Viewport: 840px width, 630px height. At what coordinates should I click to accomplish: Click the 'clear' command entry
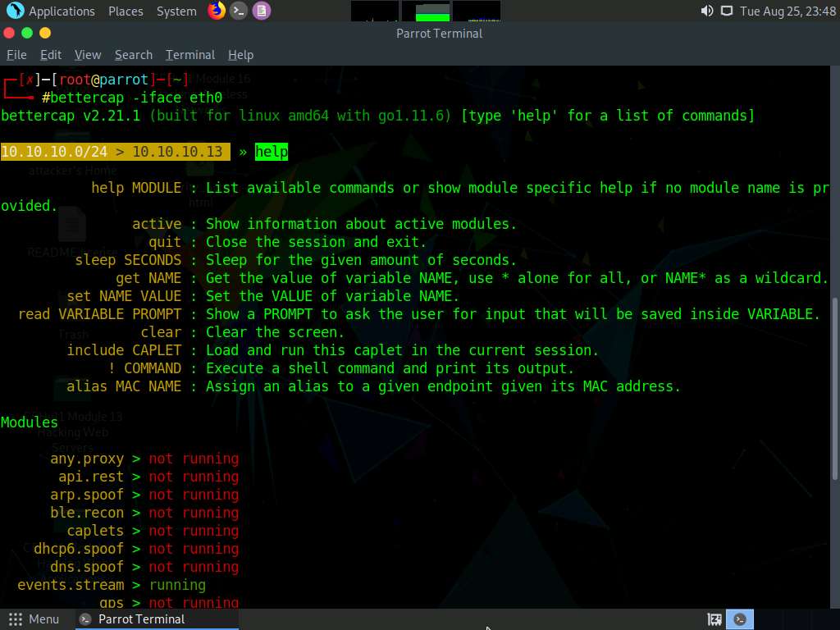(x=161, y=332)
